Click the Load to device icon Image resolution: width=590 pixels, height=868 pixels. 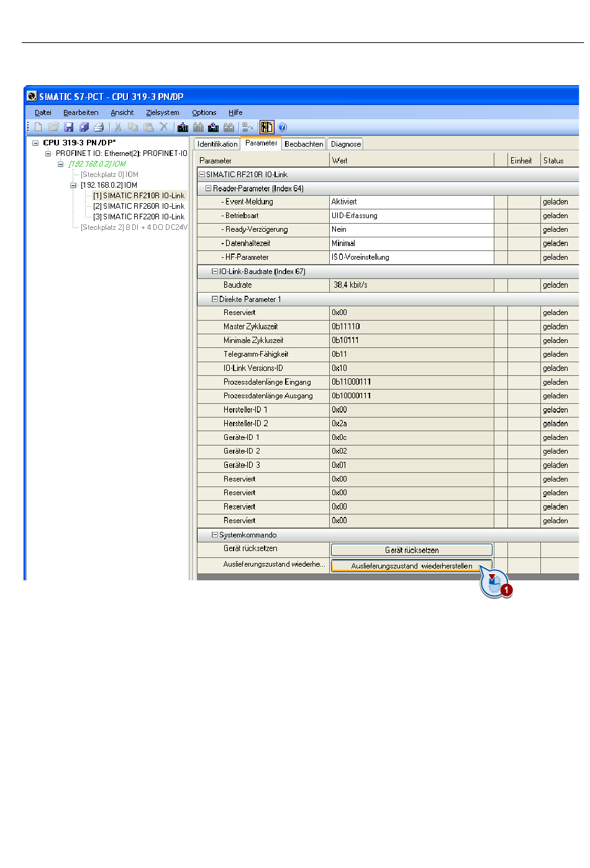[x=183, y=127]
